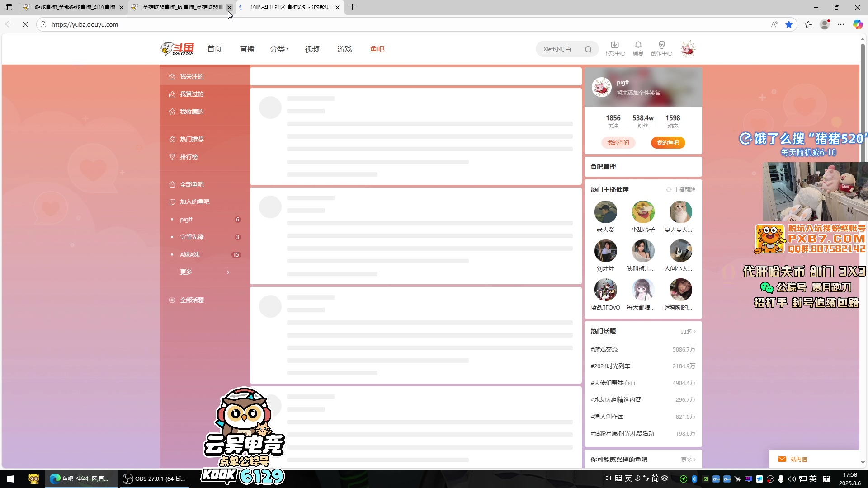Open the 鱼吧管理 panel
Viewport: 868px width, 488px height.
pos(643,167)
